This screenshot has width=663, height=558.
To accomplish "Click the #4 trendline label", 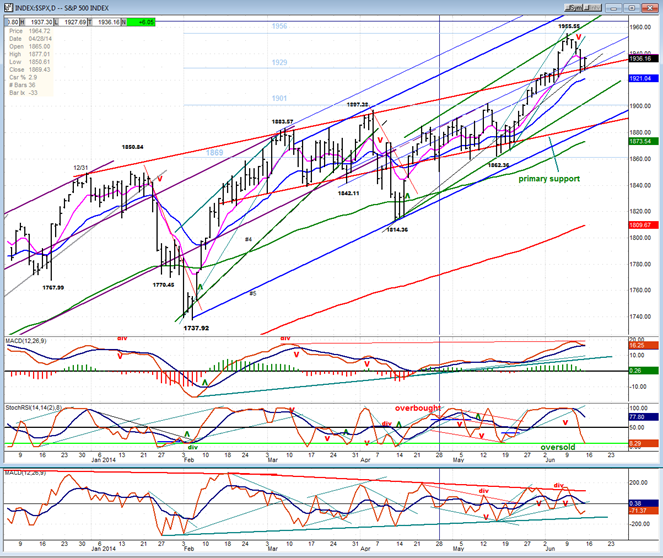I will pos(248,240).
